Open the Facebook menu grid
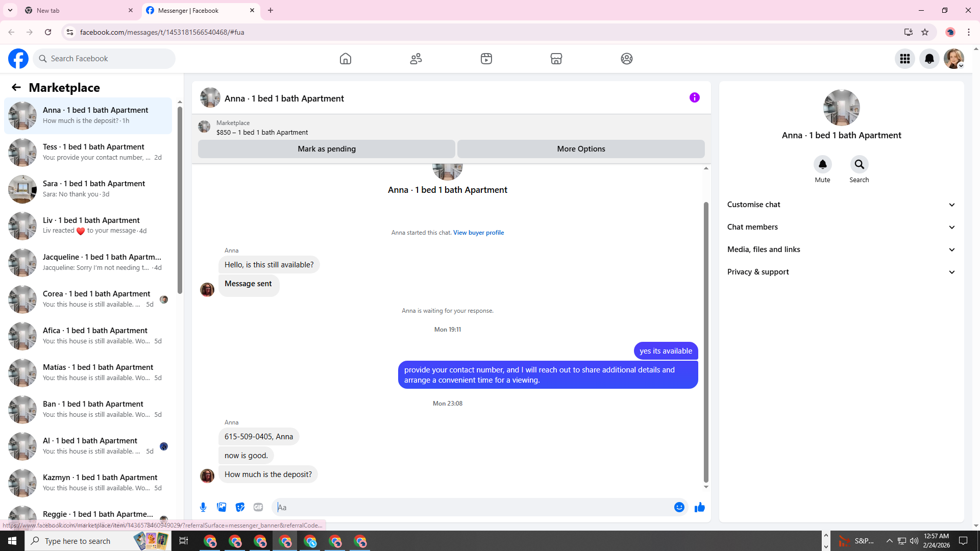Image resolution: width=980 pixels, height=551 pixels. (x=904, y=59)
